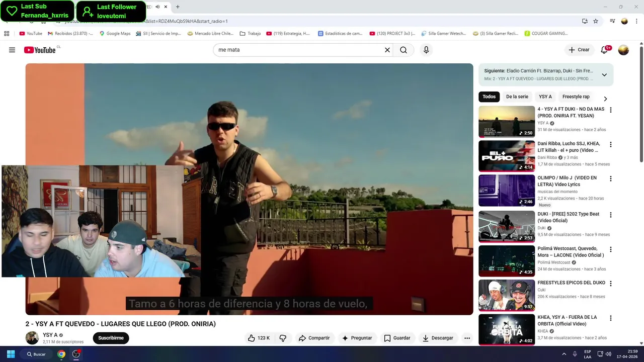The width and height of the screenshot is (644, 362).
Task: Click the Crear button
Action: 579,50
